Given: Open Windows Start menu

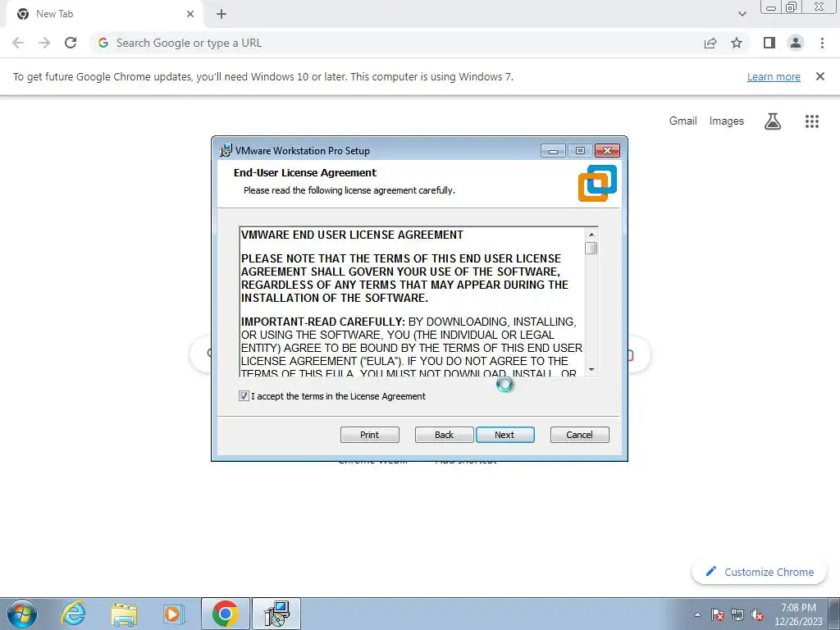Looking at the screenshot, I should (22, 614).
